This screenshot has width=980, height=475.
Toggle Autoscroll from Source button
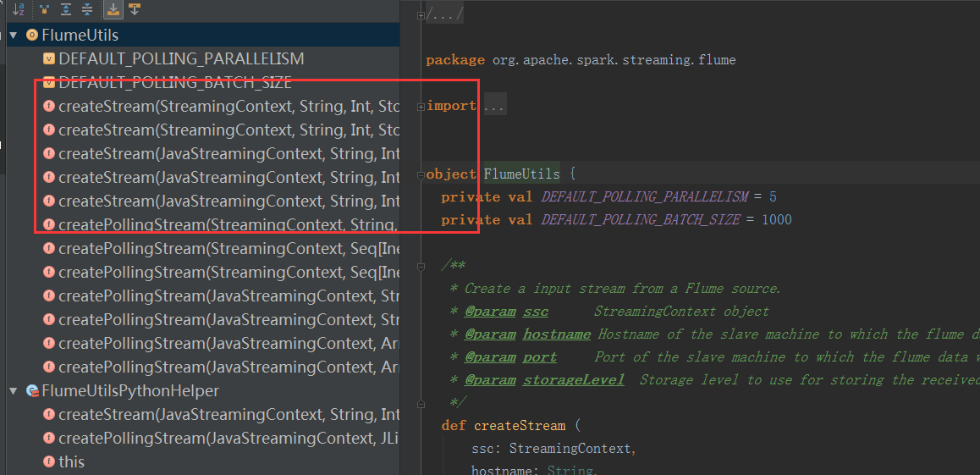(135, 8)
